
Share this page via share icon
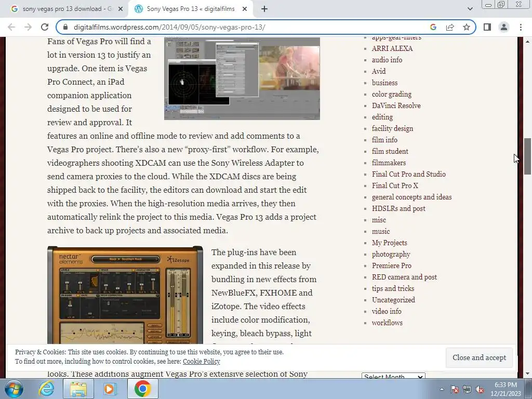coord(450,27)
